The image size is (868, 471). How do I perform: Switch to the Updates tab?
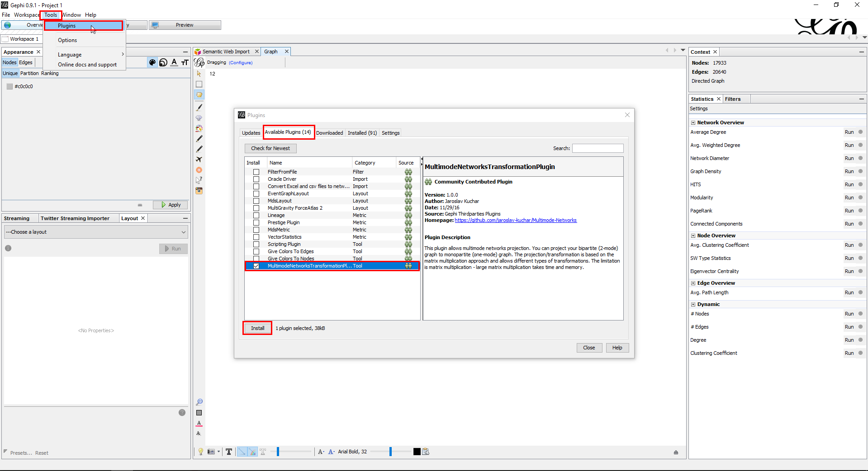point(251,133)
